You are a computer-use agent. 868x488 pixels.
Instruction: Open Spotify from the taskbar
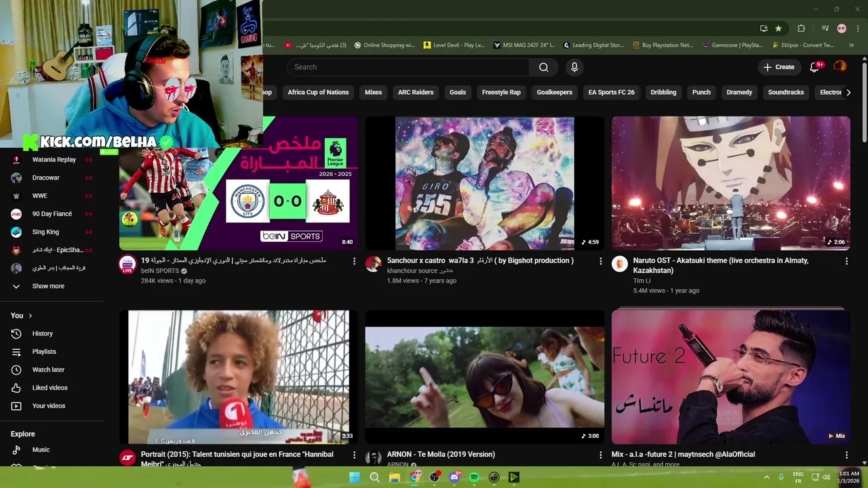[x=474, y=477]
